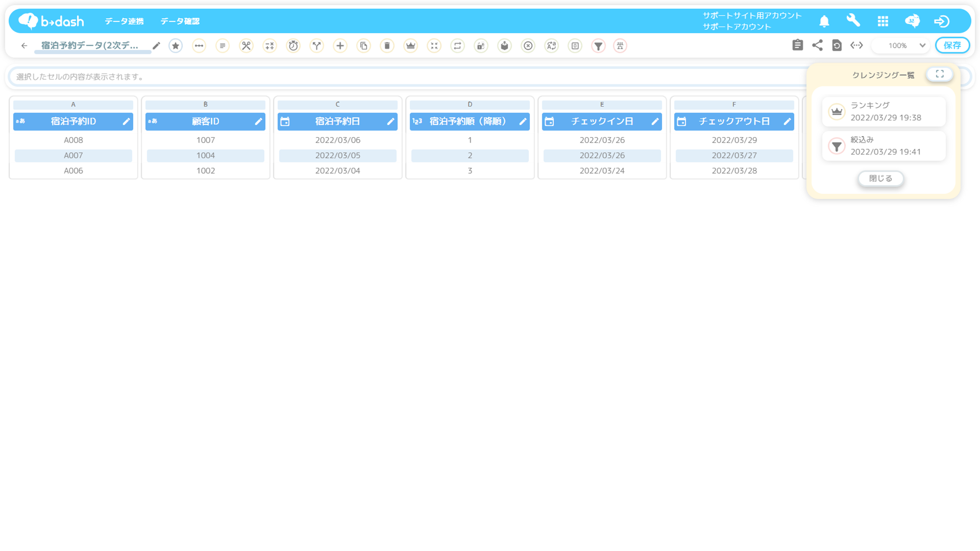Viewport: 980px width, 551px height.
Task: Open the apps grid menu
Action: click(883, 21)
